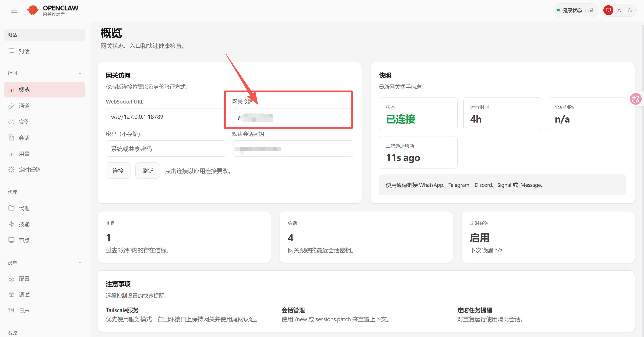Enable light theme sun toggle
This screenshot has height=337, width=644.
(619, 10)
